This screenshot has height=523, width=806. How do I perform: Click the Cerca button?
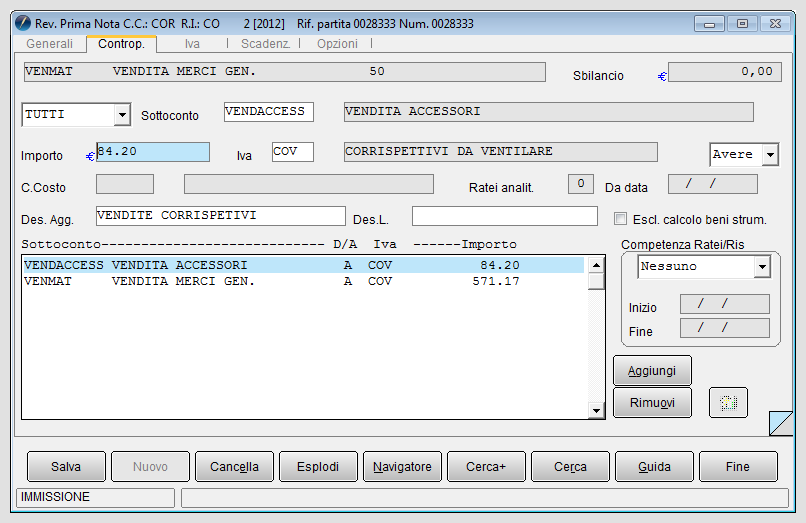[571, 466]
